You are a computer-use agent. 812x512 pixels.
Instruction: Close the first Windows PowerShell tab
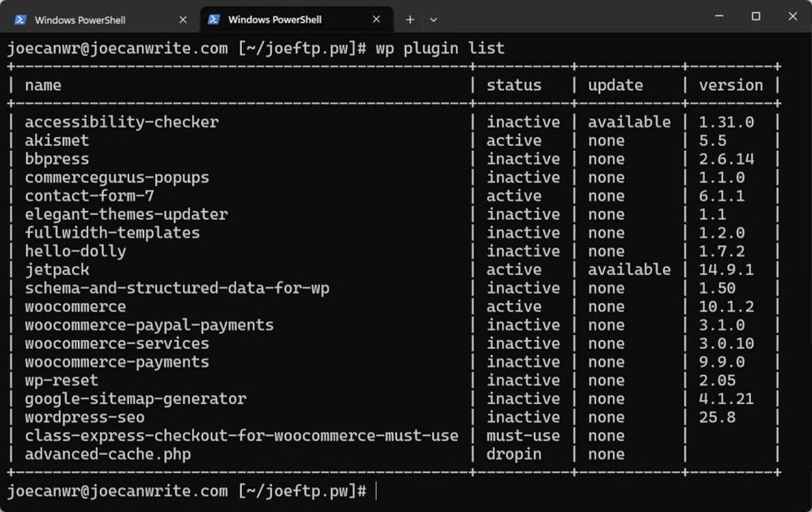tap(183, 18)
